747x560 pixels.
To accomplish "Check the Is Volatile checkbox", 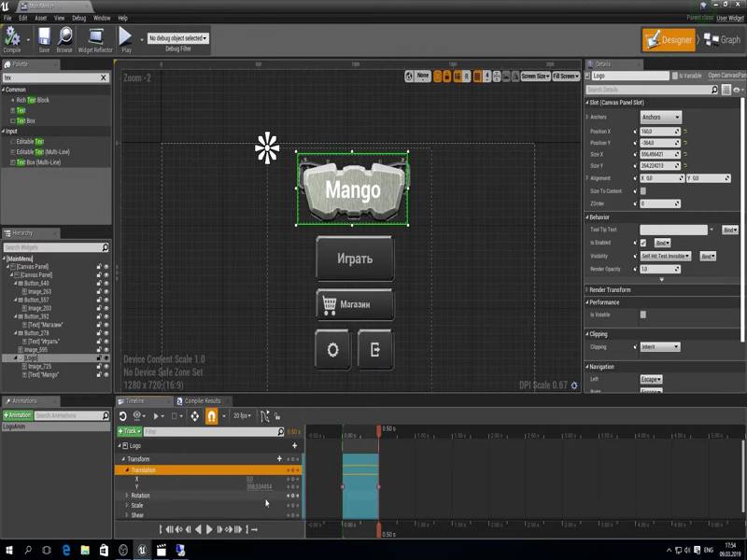I will point(642,315).
